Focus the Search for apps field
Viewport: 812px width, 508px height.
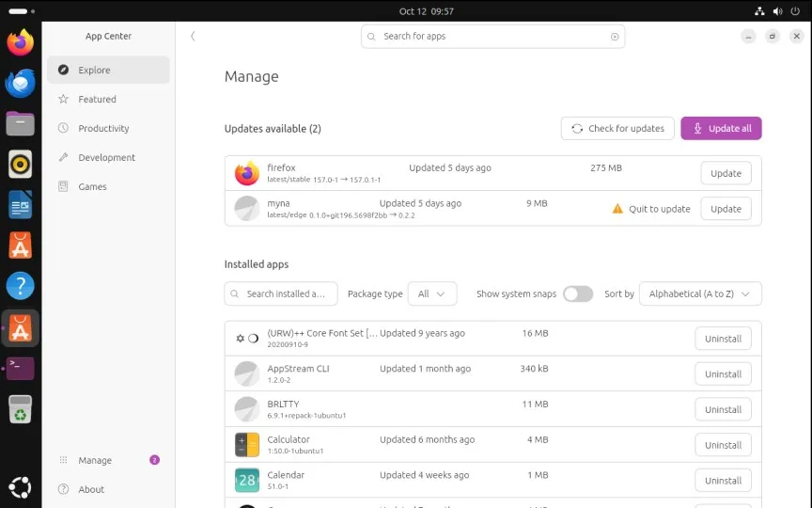coord(492,37)
